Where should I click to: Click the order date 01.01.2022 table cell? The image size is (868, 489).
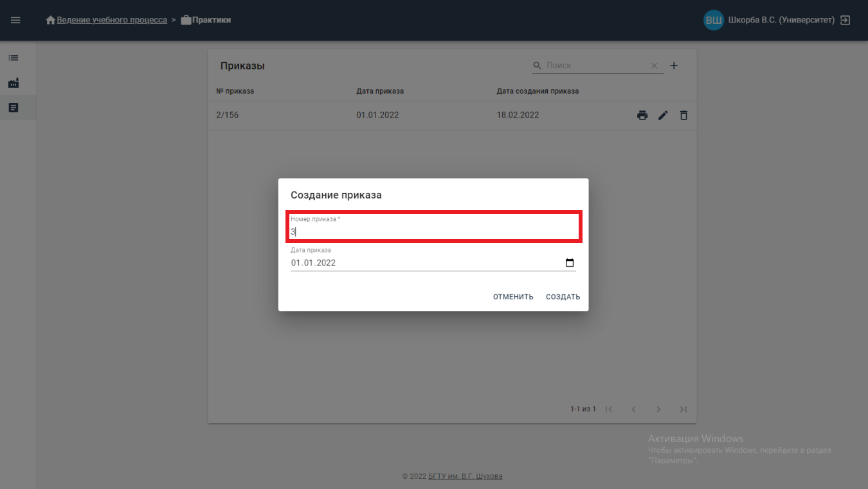click(377, 115)
